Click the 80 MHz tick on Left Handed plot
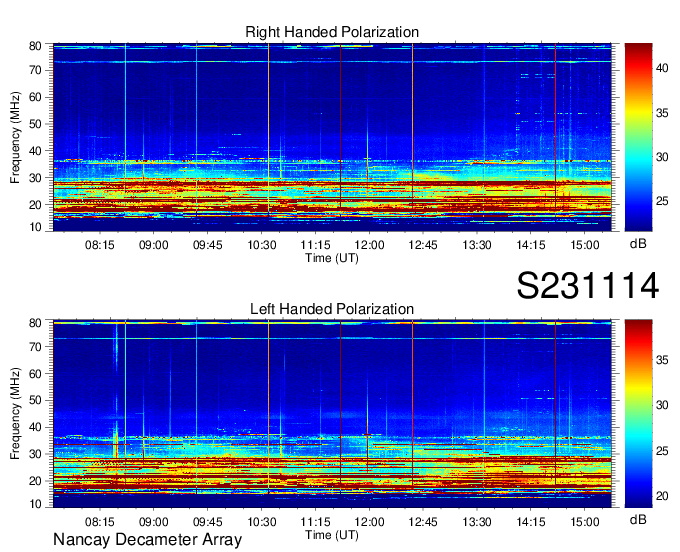 (x=35, y=323)
